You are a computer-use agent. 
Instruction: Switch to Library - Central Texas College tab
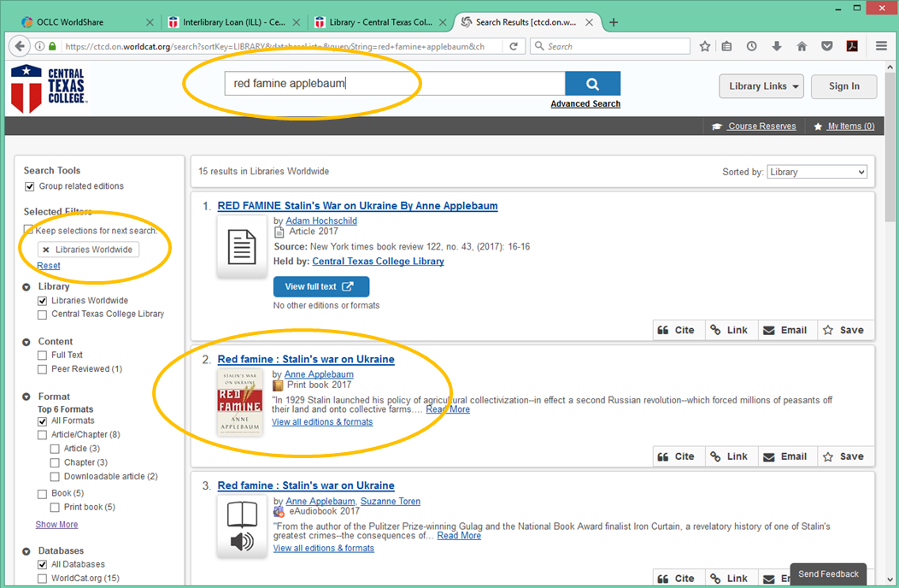pos(380,22)
